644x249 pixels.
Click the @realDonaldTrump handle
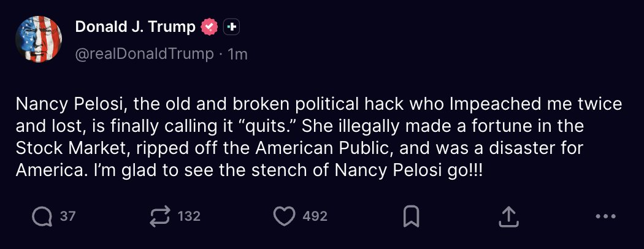pos(145,55)
